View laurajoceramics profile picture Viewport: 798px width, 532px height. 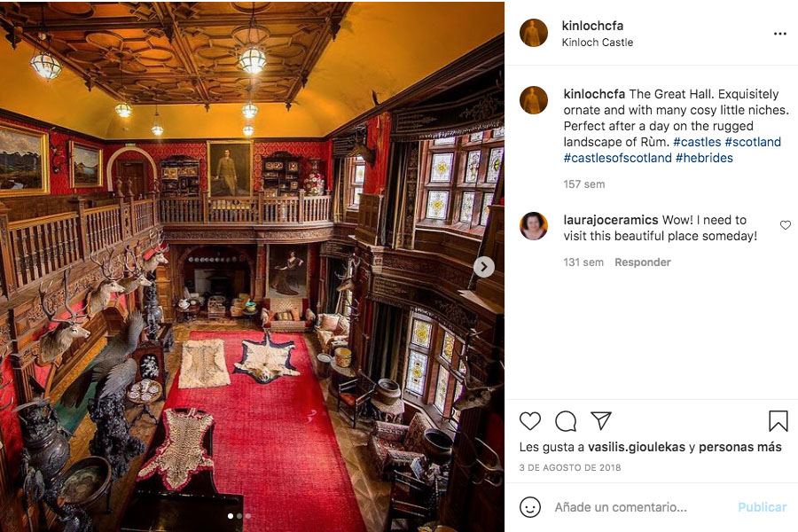point(534,225)
